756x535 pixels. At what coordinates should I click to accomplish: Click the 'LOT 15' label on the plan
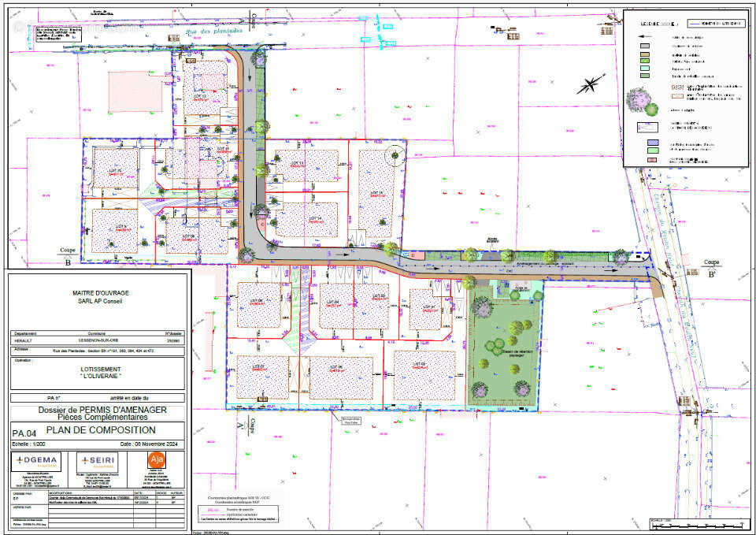pos(376,192)
